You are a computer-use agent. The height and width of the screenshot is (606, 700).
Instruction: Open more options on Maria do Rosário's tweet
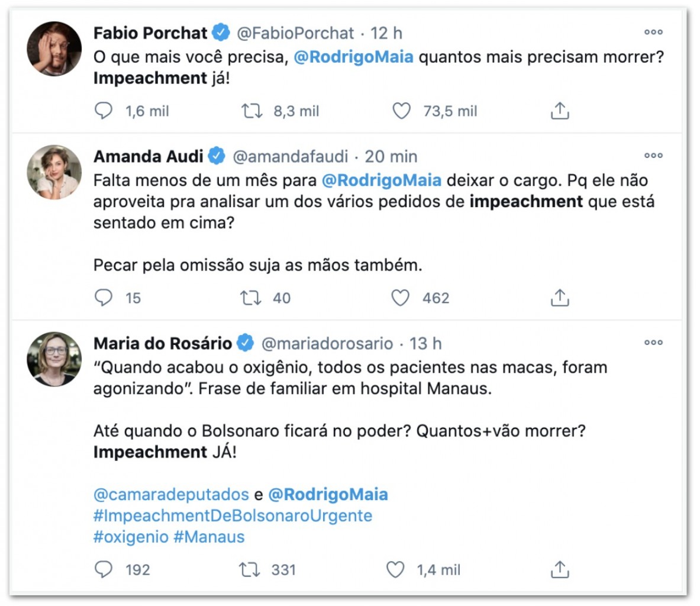(x=653, y=343)
